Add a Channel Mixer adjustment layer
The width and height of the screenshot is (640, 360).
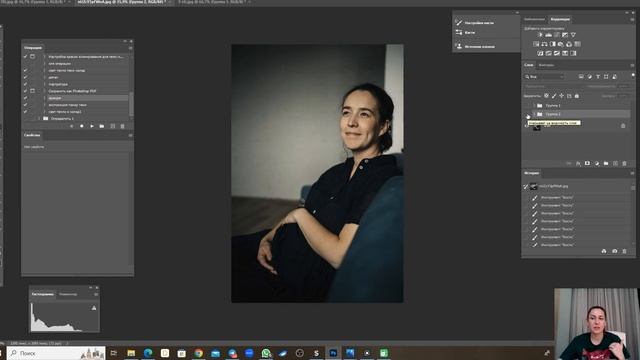click(569, 44)
